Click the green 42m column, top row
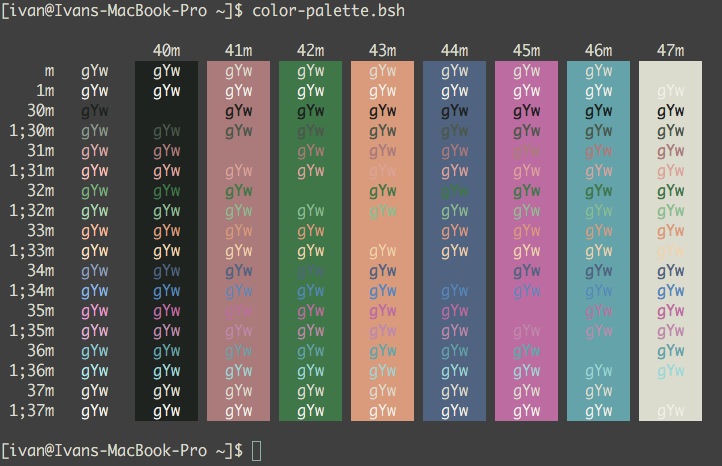 (x=311, y=70)
